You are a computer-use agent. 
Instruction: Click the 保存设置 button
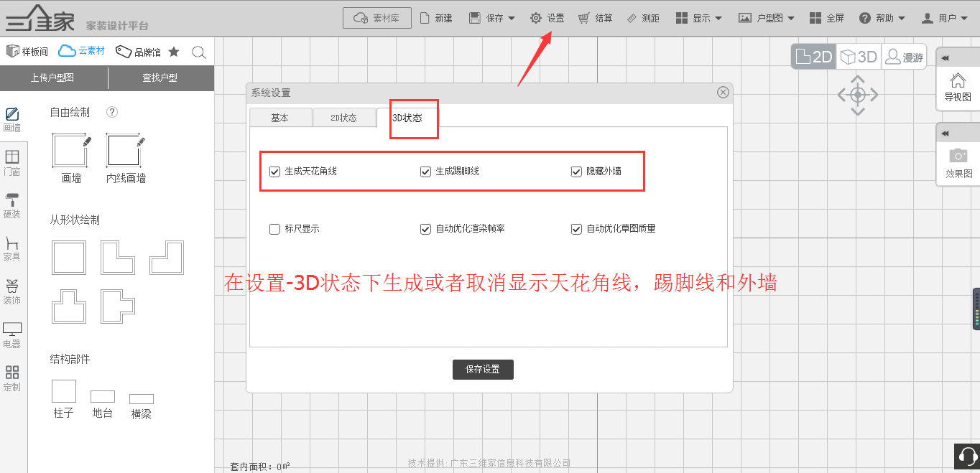point(483,370)
